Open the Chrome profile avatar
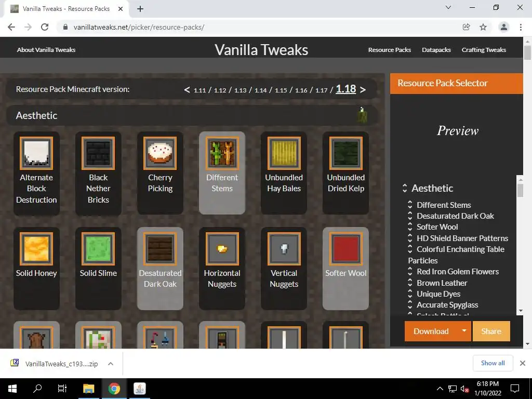This screenshot has width=532, height=399. pos(504,27)
